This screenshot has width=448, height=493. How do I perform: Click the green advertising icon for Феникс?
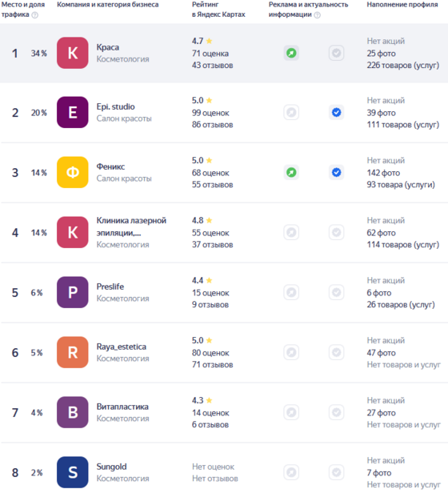click(x=291, y=172)
